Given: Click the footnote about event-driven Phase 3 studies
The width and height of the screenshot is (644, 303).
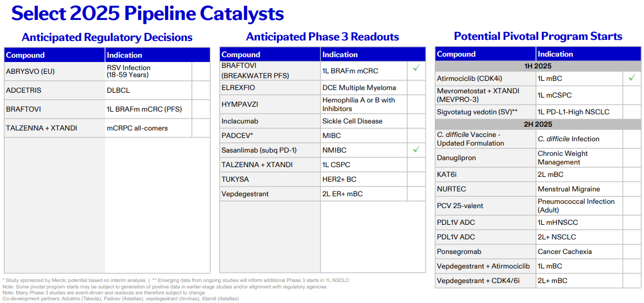Looking at the screenshot, I should (x=104, y=293).
